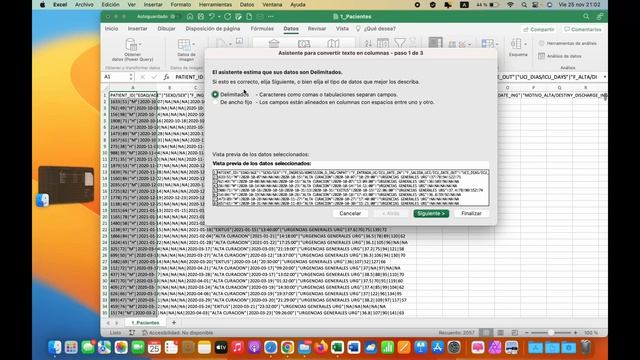Open Google Chrome from the Dock
The height and width of the screenshot is (360, 640).
coord(287,347)
